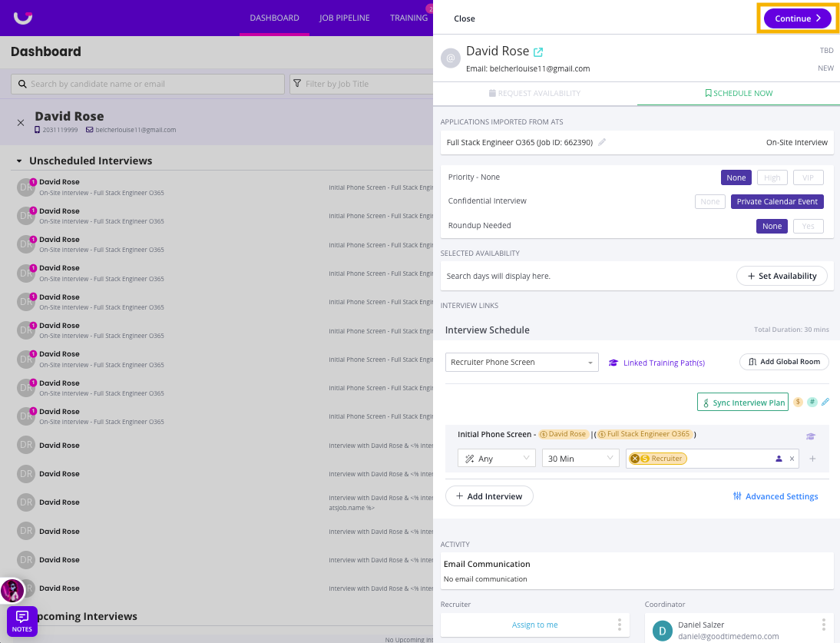Viewport: 840px width, 643px height.
Task: Set Roundup Needed to Yes
Action: 808,226
